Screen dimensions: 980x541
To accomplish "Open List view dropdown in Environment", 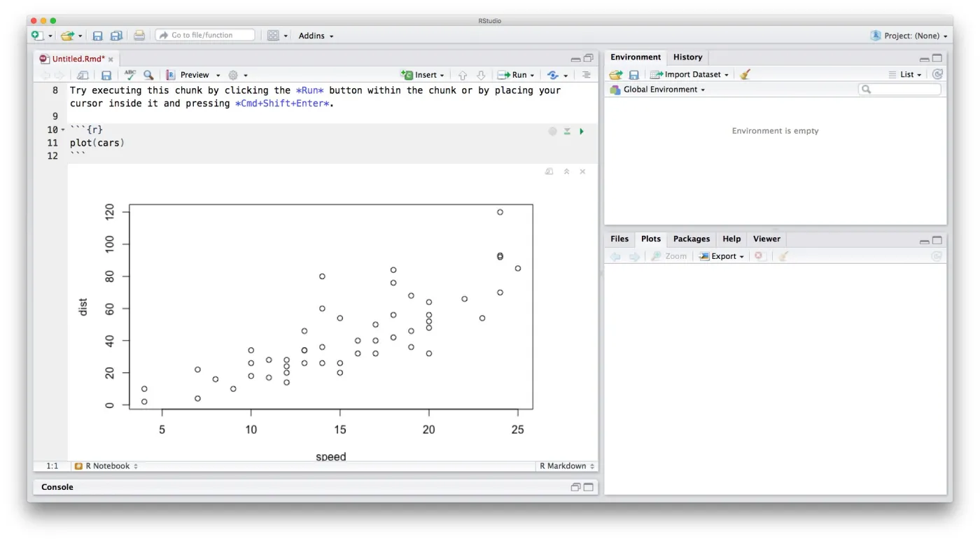I will (905, 74).
